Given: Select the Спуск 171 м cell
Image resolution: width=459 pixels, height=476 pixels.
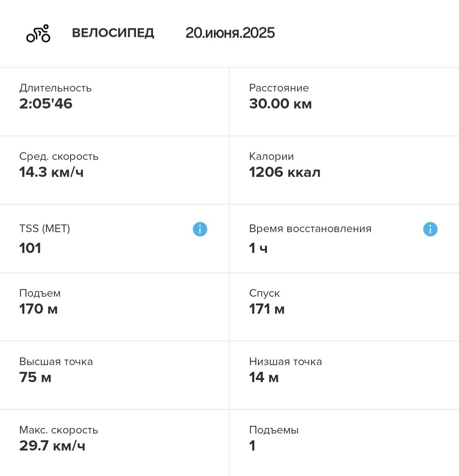Looking at the screenshot, I should (x=345, y=307).
